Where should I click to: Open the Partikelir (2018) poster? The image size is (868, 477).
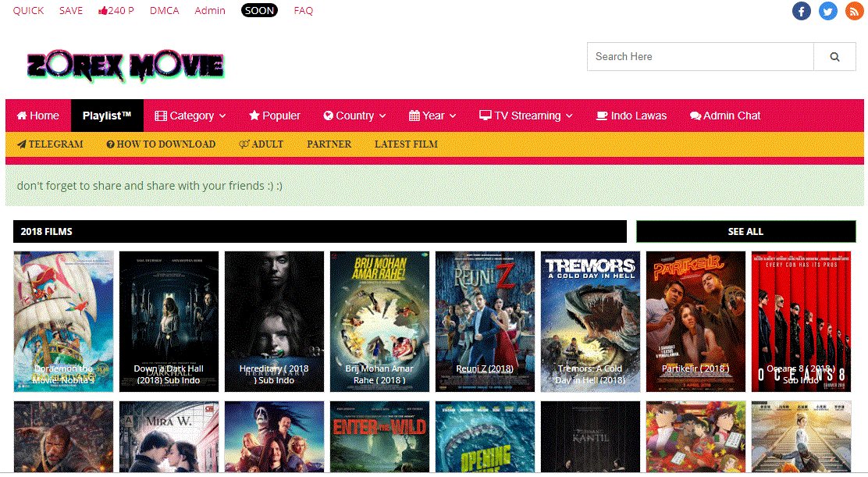tap(695, 322)
